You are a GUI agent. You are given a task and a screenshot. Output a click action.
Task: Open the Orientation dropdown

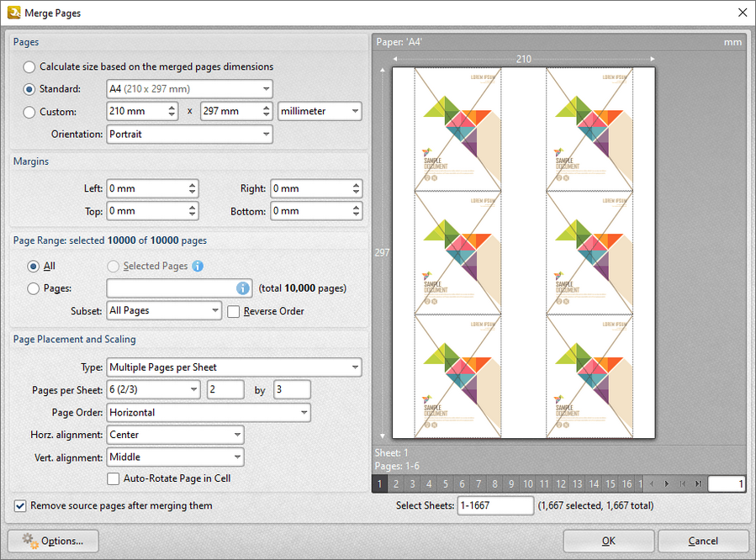click(189, 134)
